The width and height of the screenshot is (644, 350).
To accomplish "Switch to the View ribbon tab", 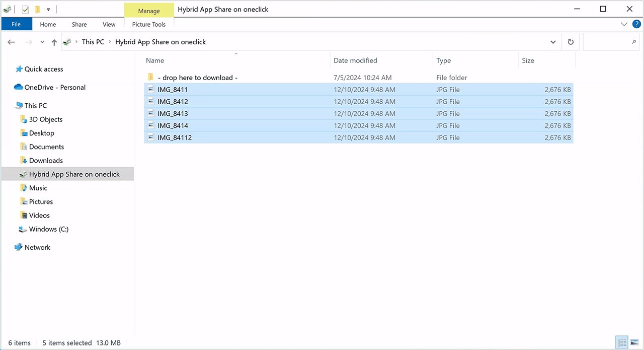I will pos(109,24).
